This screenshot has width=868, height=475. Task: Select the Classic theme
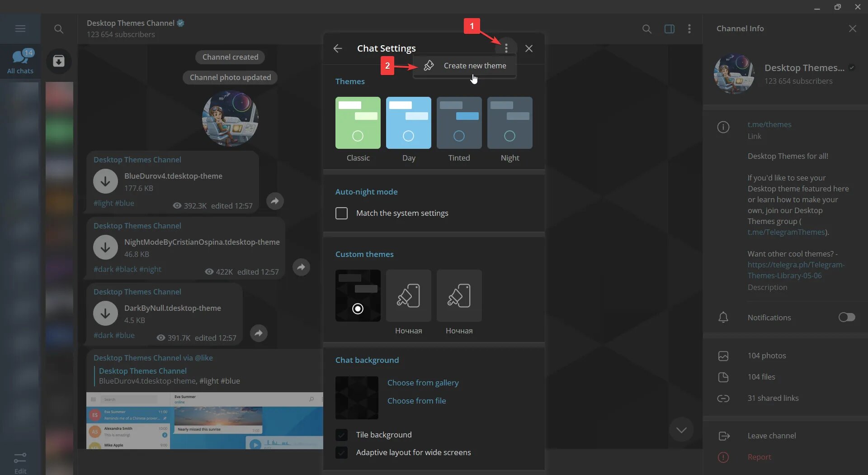pyautogui.click(x=358, y=123)
